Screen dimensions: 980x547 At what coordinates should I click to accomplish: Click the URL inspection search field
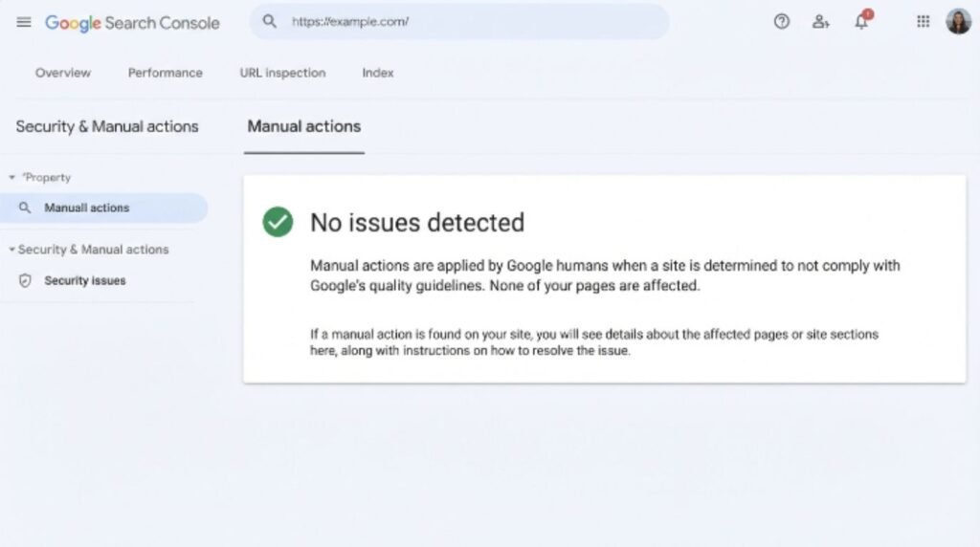pyautogui.click(x=459, y=22)
